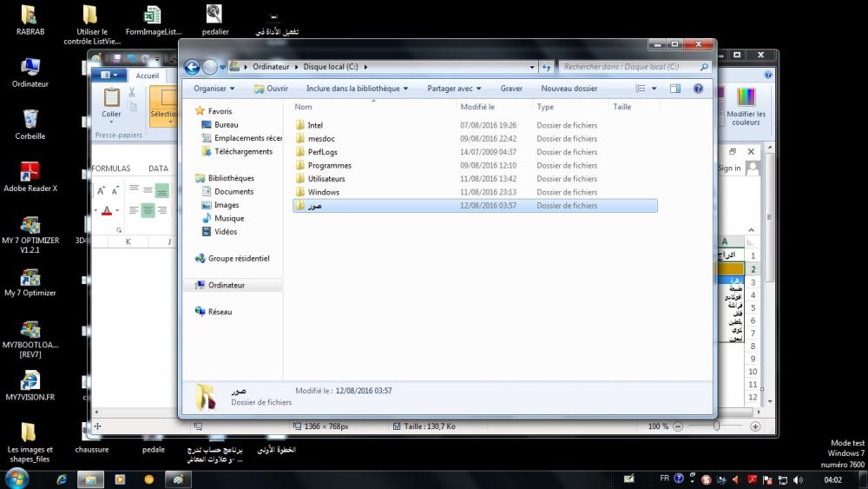Screen dimensions: 868x489
Task: Select the Intel folder row
Action: [475, 125]
